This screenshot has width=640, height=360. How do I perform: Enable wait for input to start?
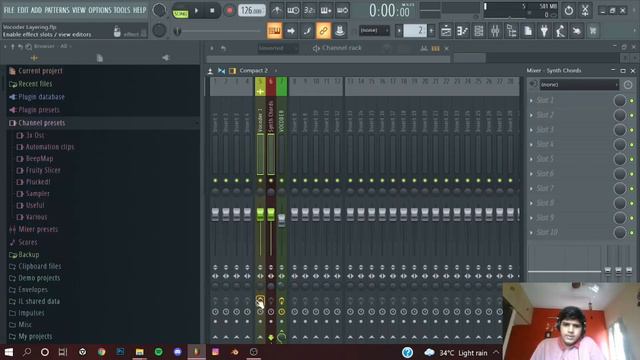click(293, 10)
